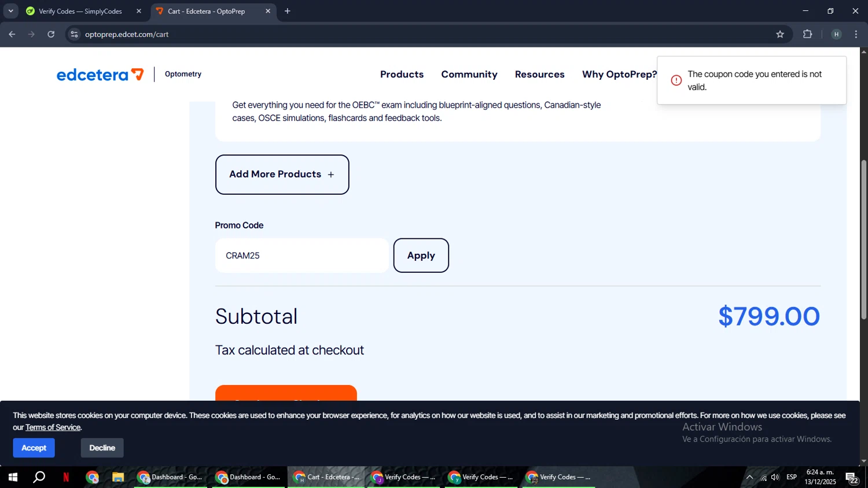The width and height of the screenshot is (868, 488).
Task: Show hidden system tray icons
Action: 749,477
